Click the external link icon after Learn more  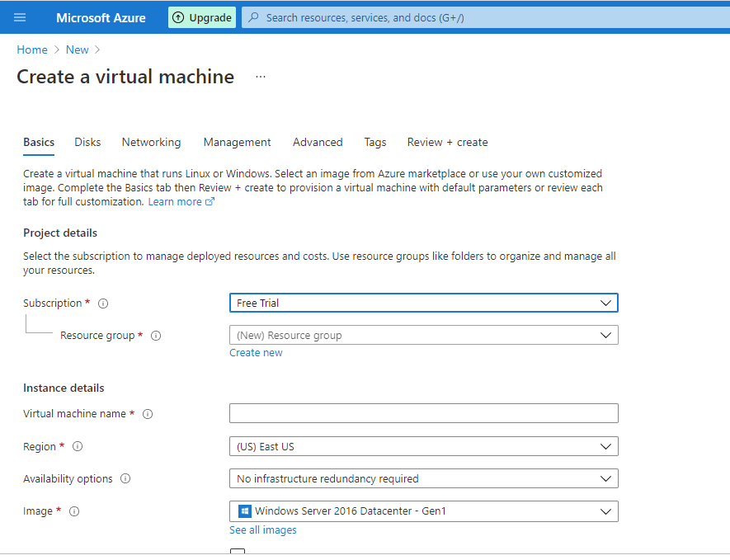click(210, 201)
